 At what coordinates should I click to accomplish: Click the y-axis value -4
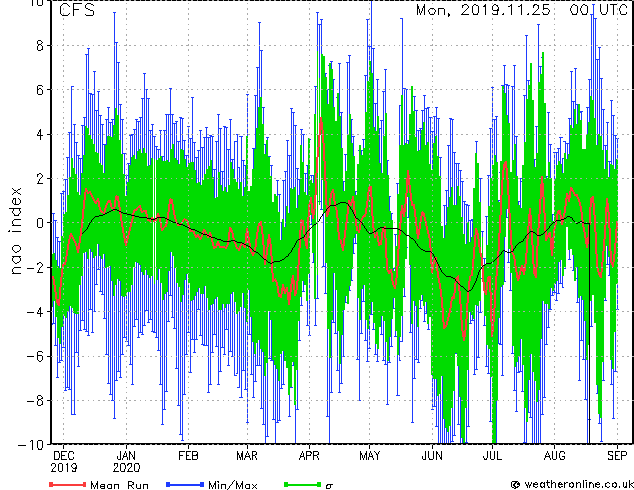[x=35, y=312]
